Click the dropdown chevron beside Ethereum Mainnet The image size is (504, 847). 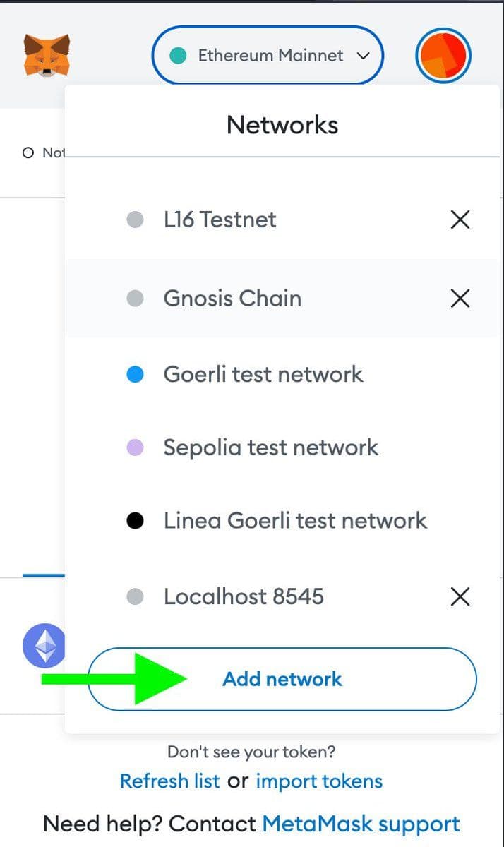pos(364,56)
